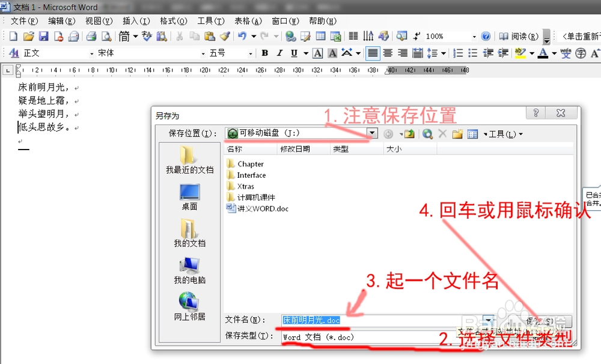Click the Print Preview icon
Viewport: 601px width, 364px height.
pyautogui.click(x=106, y=36)
